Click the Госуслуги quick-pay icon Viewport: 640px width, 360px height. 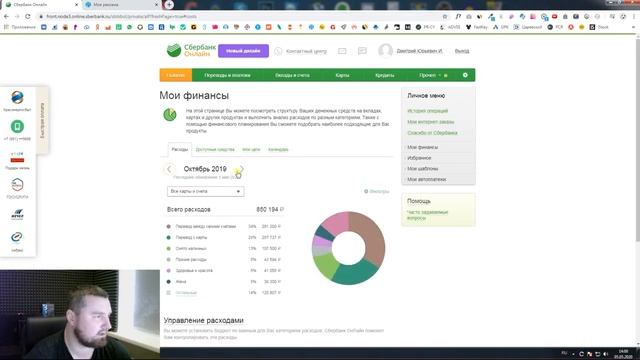[x=17, y=185]
